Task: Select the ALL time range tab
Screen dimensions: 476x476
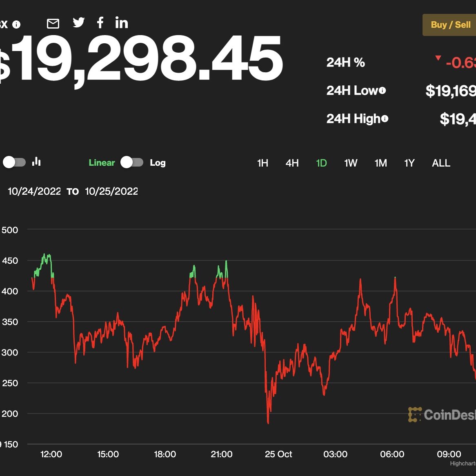Action: coord(441,163)
